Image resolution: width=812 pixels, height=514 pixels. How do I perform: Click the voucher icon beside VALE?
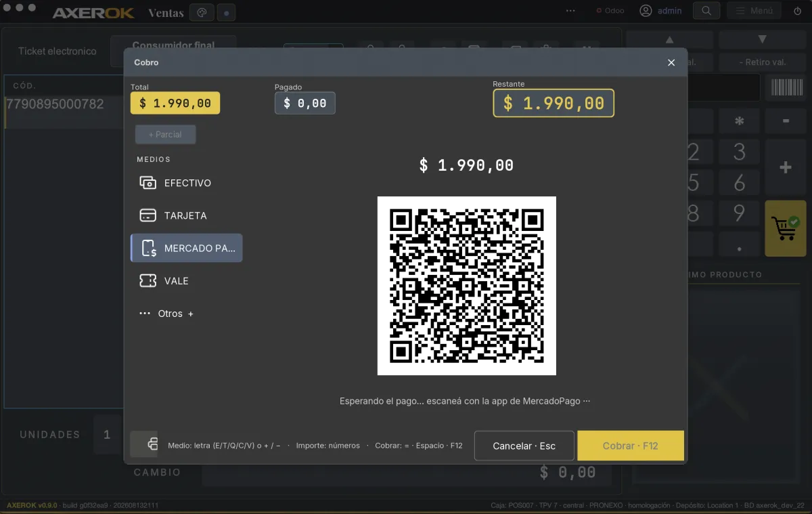148,280
